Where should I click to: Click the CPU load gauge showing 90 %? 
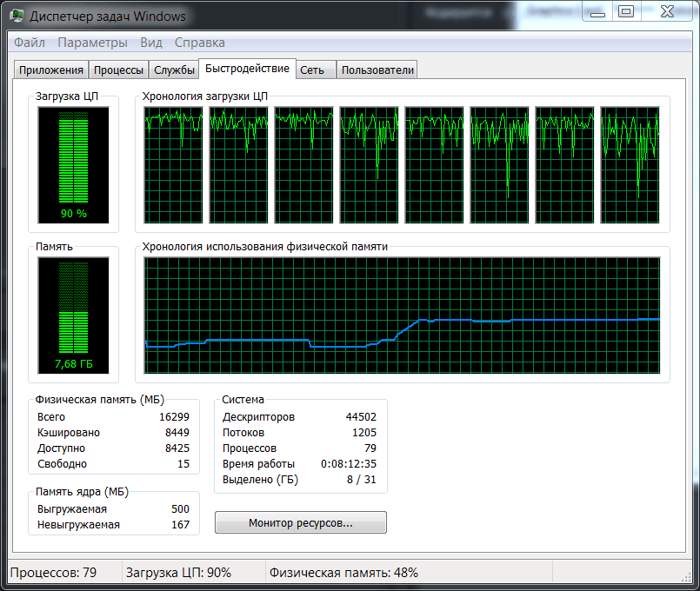tap(74, 165)
